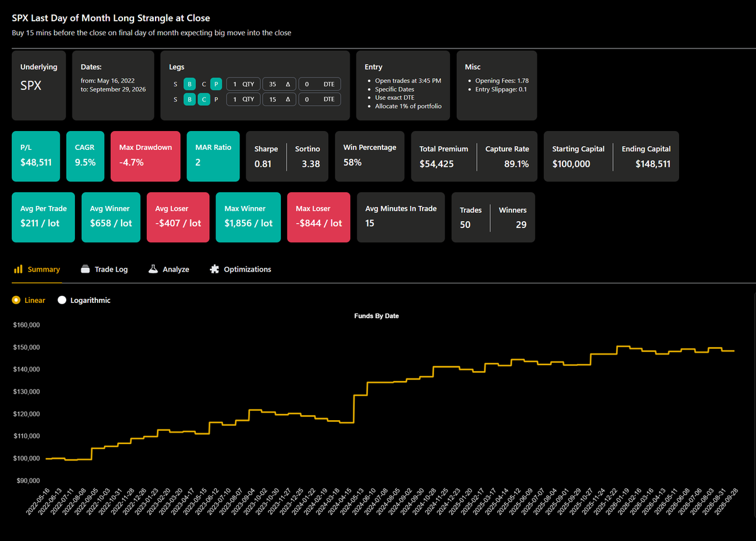
Task: Click the Ending Capital value $148,511
Action: tap(653, 164)
